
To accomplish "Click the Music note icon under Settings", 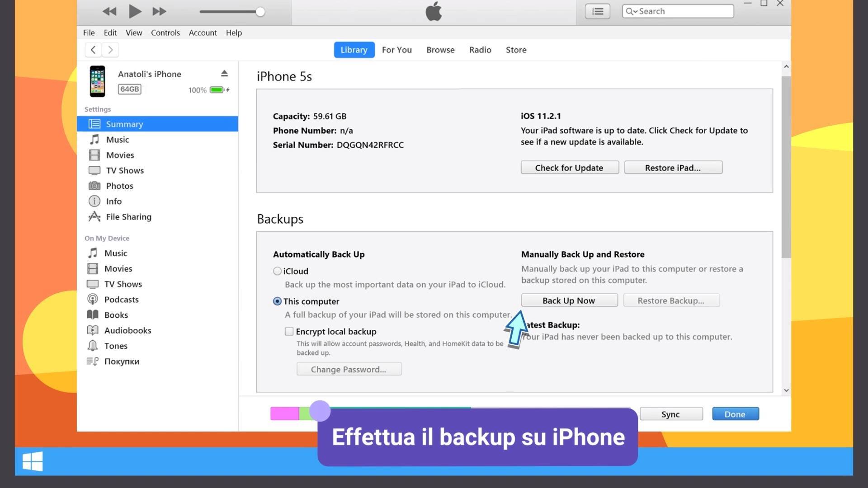I will 94,139.
